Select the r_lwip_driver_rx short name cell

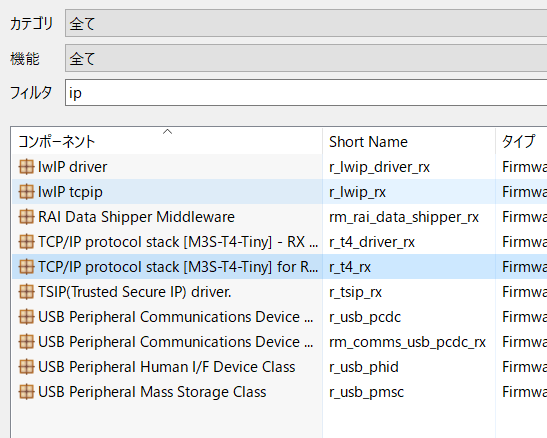tap(380, 167)
